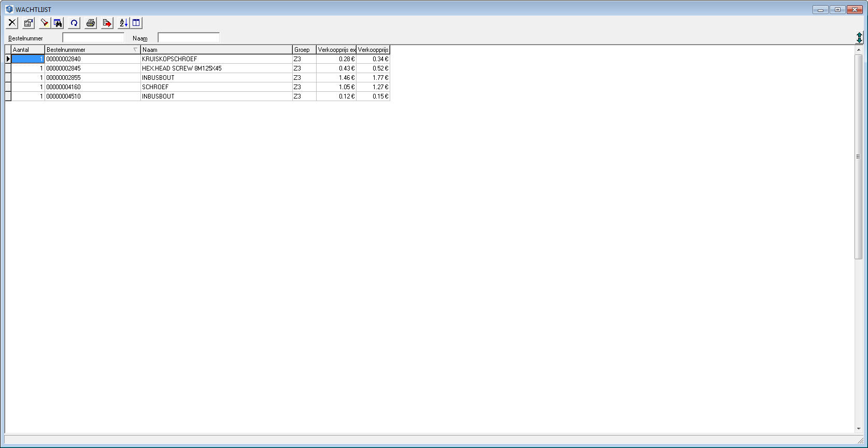
Task: Click row selector of 00000002845 row
Action: click(8, 68)
